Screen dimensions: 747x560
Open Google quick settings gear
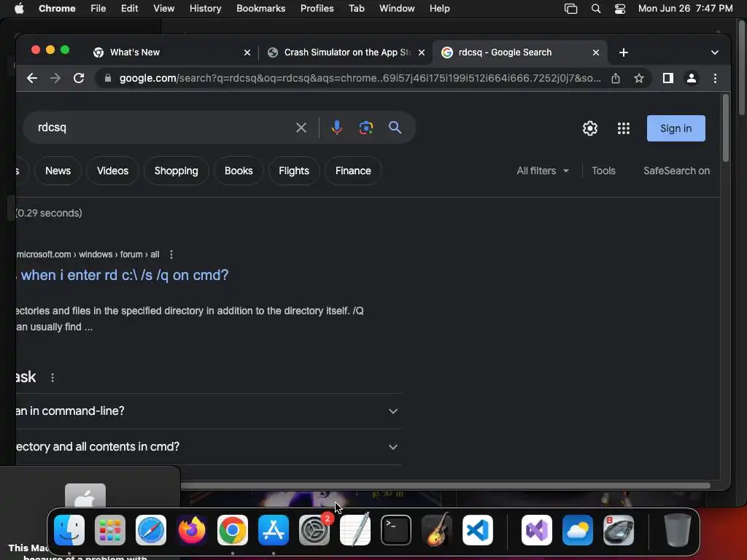589,128
